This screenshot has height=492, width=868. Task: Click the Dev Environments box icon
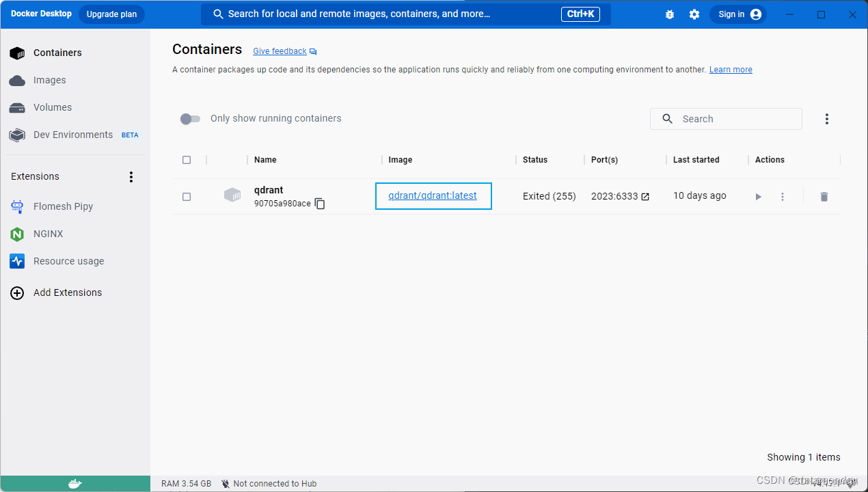click(x=17, y=135)
